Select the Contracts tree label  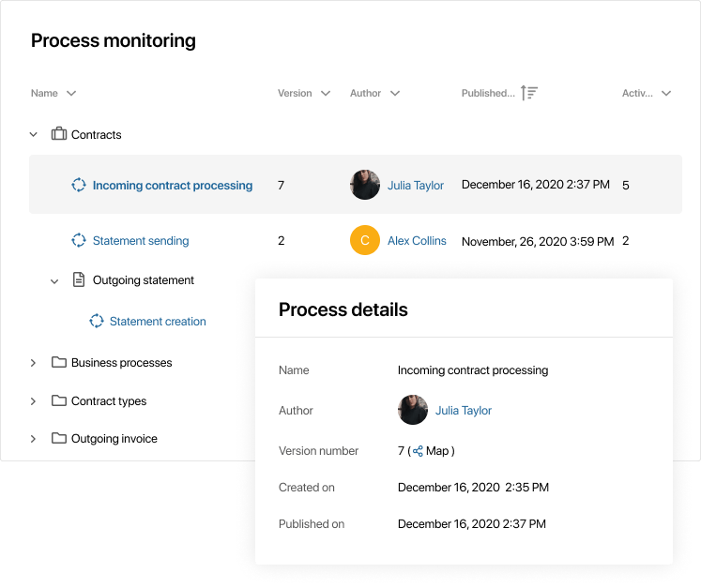(96, 134)
